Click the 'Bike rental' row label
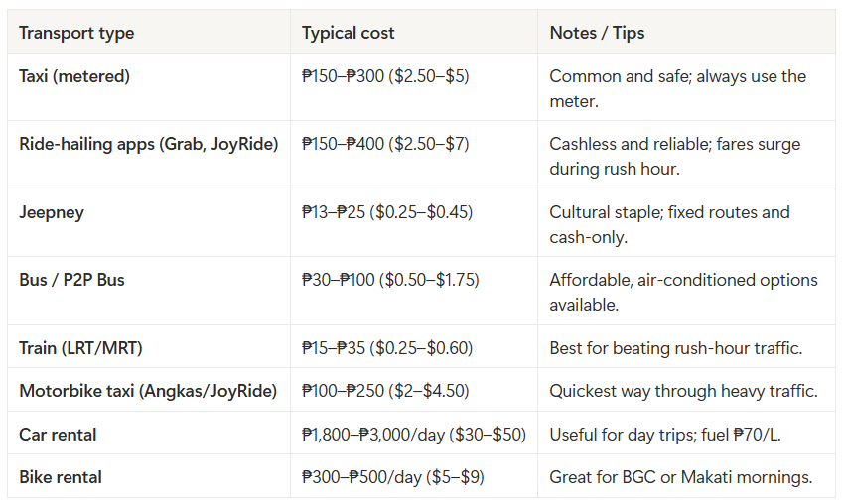This screenshot has width=844, height=504. coord(61,477)
